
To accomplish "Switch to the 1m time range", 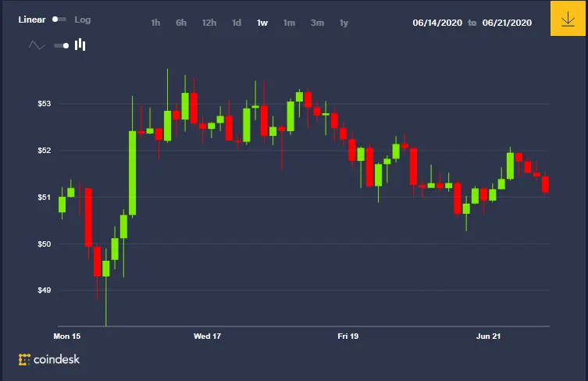I will coord(289,23).
